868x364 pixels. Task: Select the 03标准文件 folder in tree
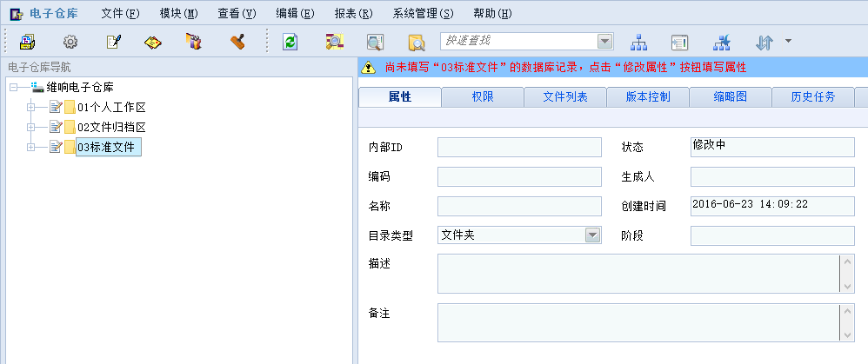(107, 148)
